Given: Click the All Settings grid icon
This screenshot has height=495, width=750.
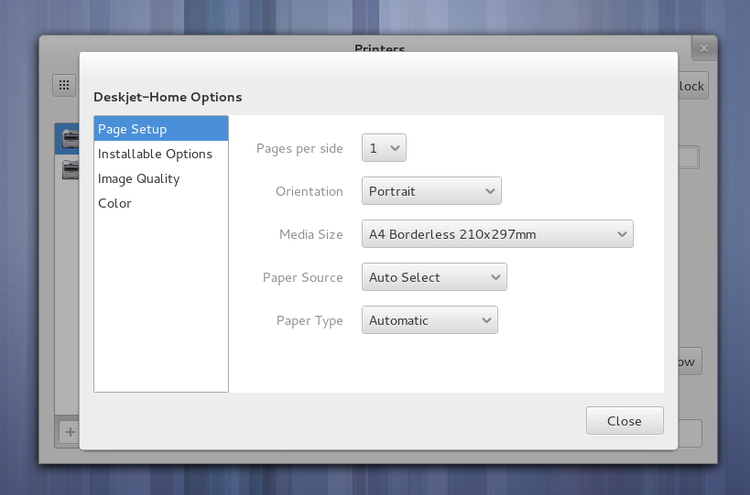Looking at the screenshot, I should point(64,86).
